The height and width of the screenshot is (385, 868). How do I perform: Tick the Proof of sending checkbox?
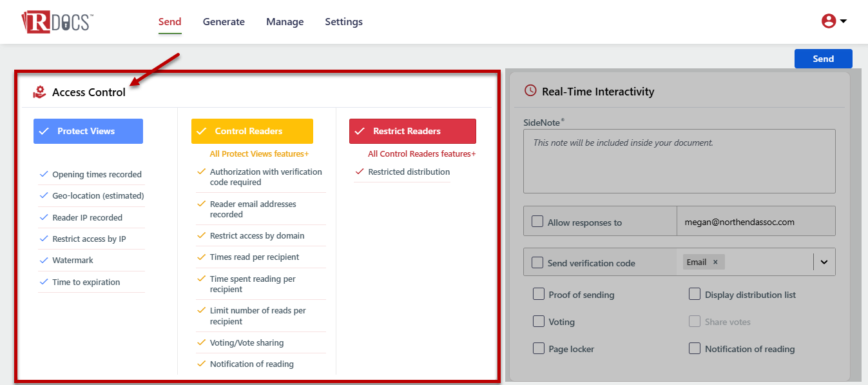click(x=539, y=294)
